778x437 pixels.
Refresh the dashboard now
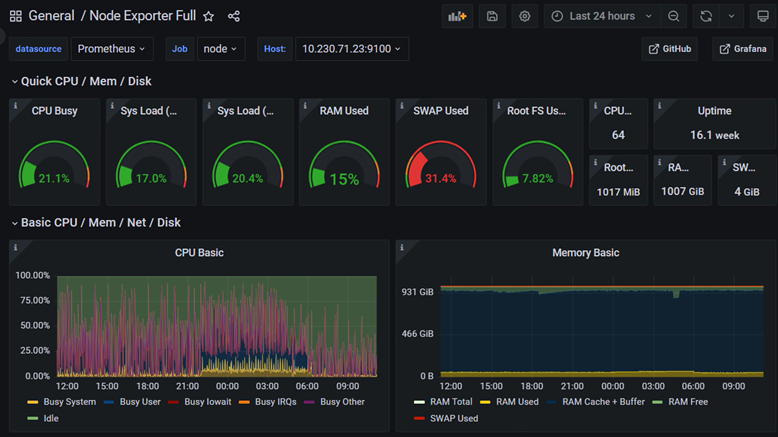click(x=706, y=16)
